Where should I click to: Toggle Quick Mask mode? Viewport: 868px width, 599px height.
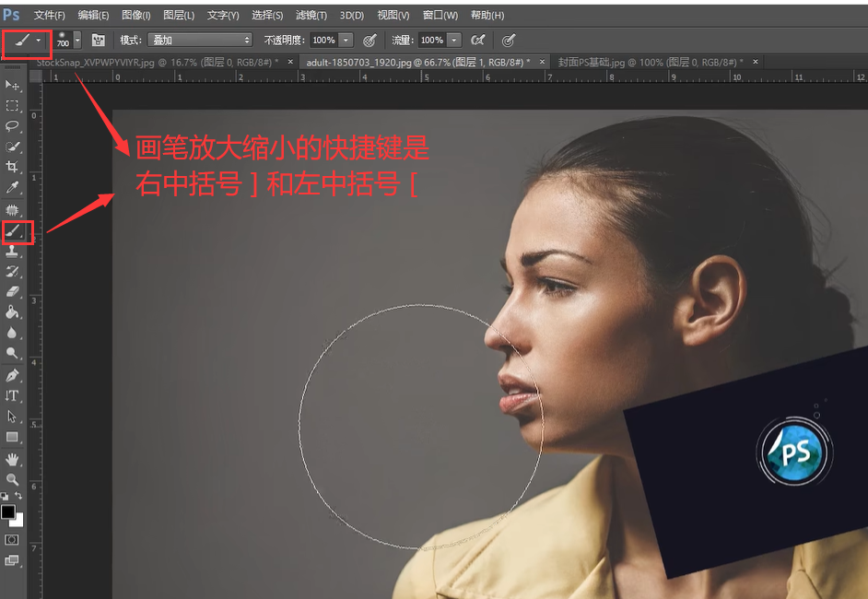(x=12, y=539)
